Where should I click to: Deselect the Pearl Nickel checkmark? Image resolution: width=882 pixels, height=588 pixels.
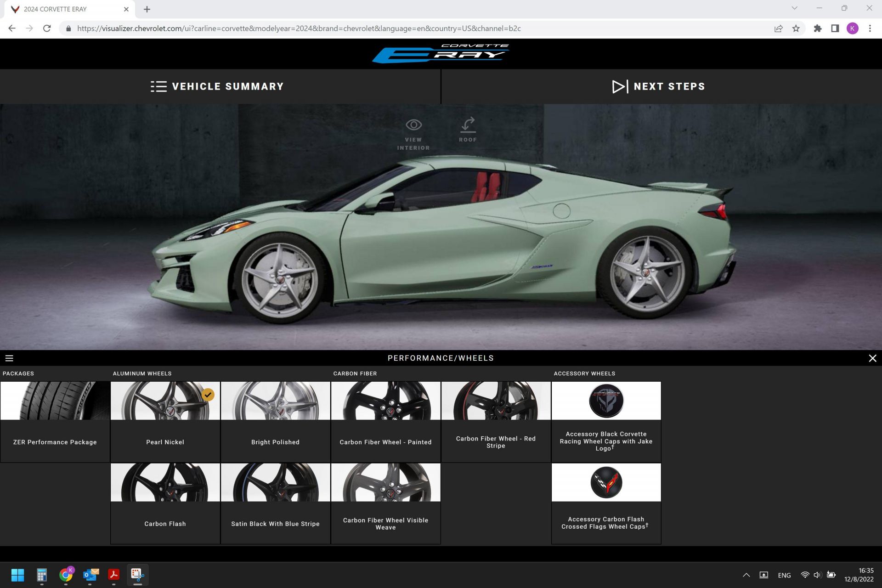point(209,394)
